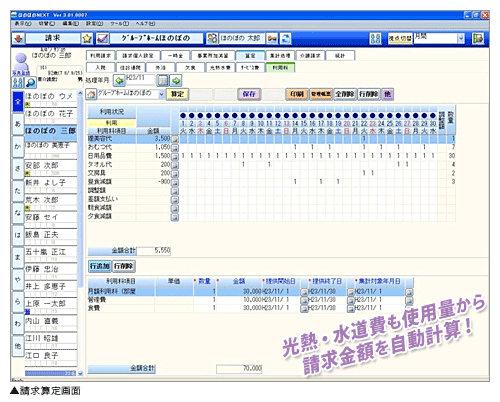Select the 全 index tab in the user list
The width and height of the screenshot is (500, 402).
(18, 101)
